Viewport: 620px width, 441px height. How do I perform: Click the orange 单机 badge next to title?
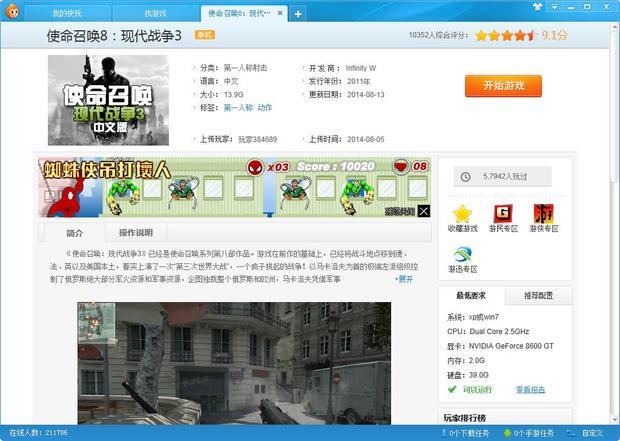(x=205, y=35)
